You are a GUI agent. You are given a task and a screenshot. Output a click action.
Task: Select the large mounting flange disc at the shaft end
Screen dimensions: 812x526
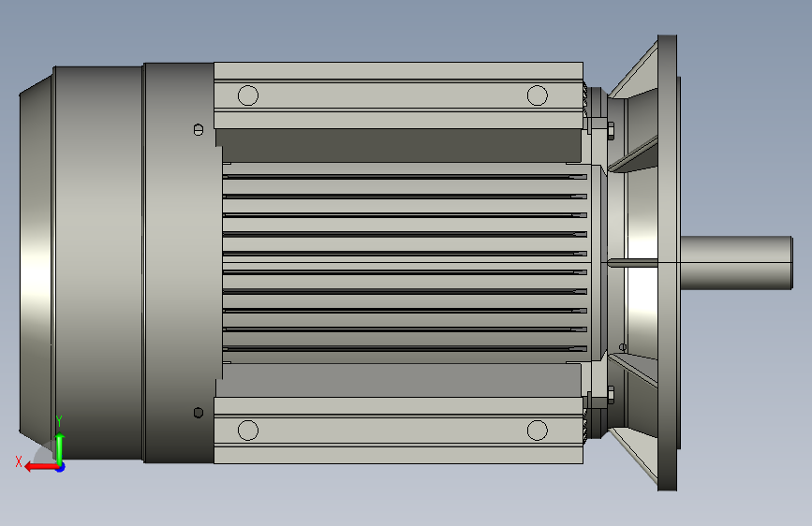tap(668, 263)
